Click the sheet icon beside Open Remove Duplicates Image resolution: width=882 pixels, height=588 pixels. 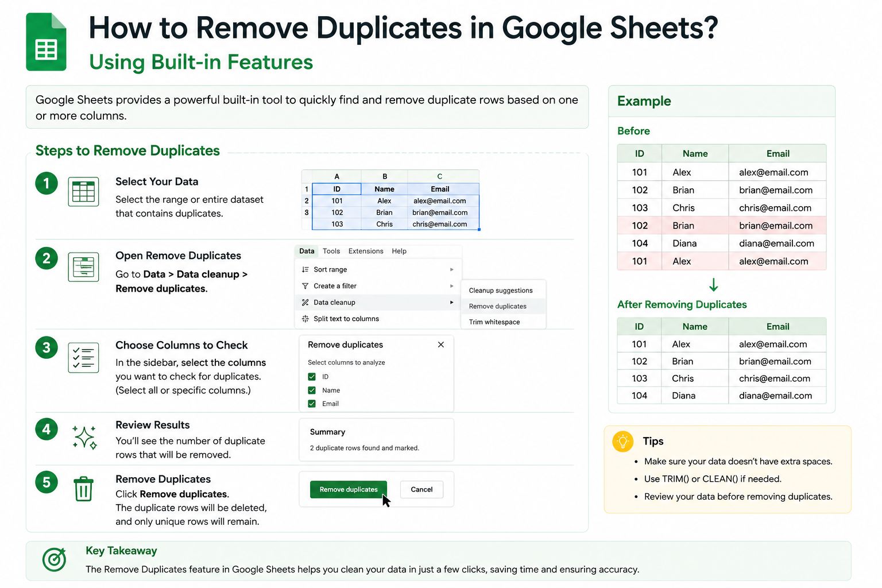click(x=83, y=267)
